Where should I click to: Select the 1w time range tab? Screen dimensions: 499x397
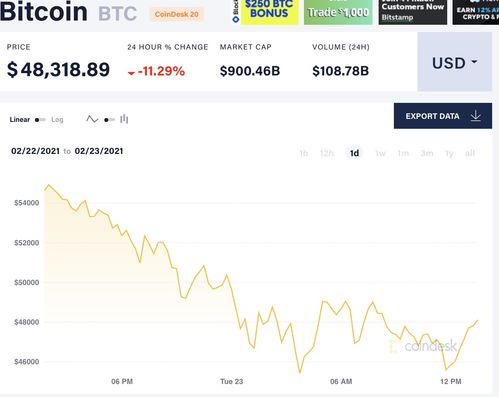coord(380,153)
